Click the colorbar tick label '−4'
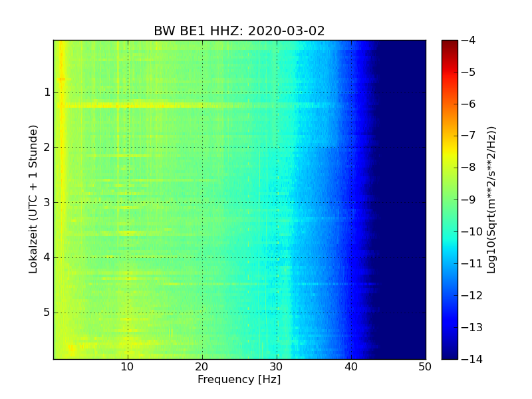Screen dimensions: 532x399 point(469,40)
